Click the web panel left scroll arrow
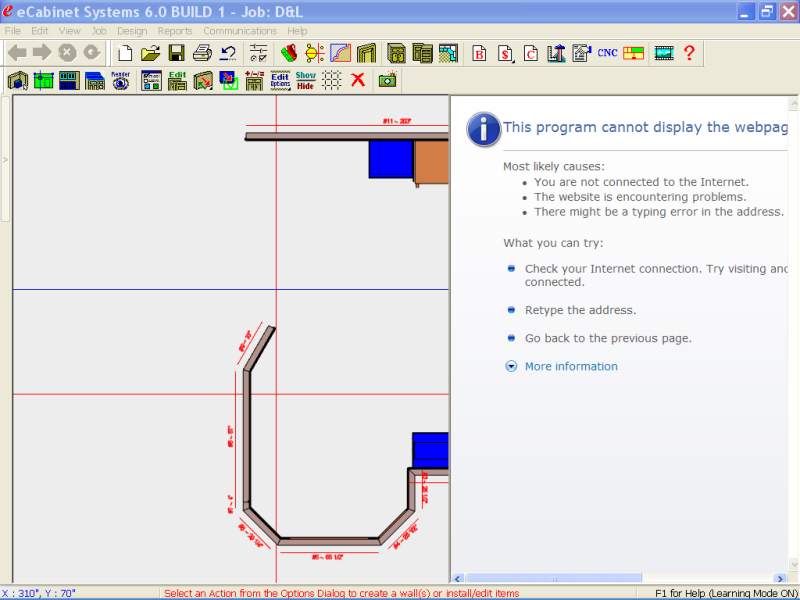Screen dimensions: 800x600 pyautogui.click(x=457, y=578)
